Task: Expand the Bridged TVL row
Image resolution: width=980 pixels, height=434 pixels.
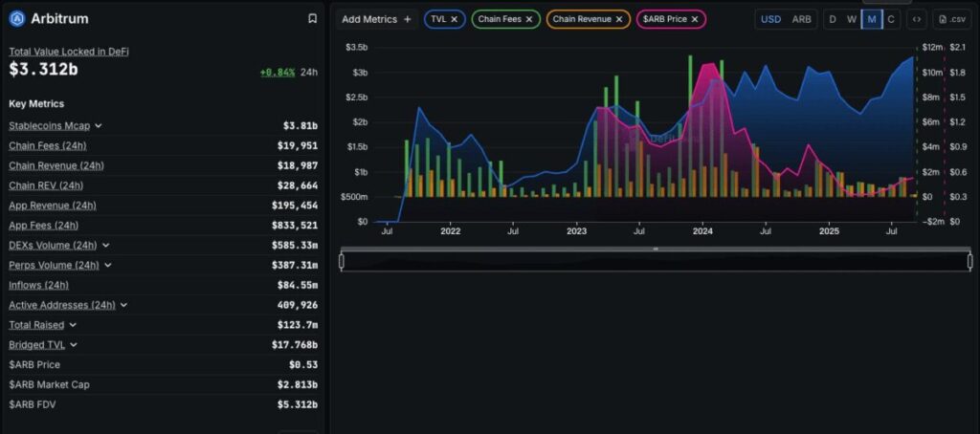Action: tap(74, 345)
